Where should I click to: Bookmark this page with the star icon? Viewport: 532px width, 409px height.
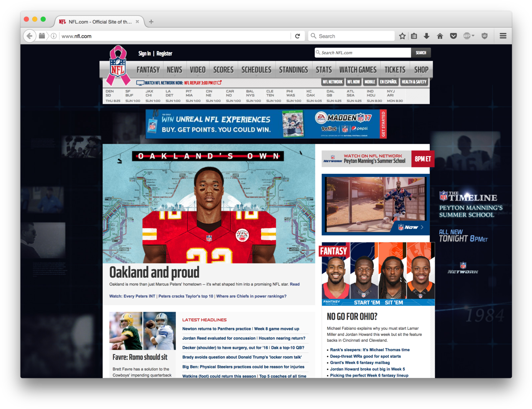click(x=402, y=36)
